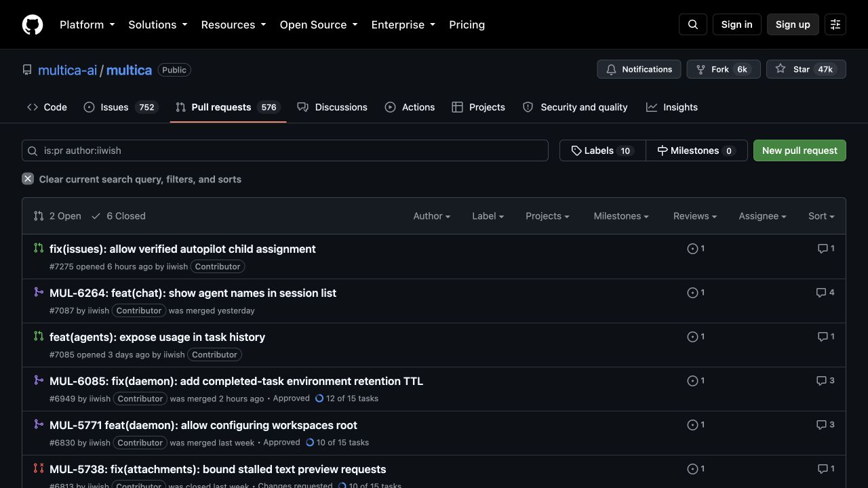The width and height of the screenshot is (868, 488).
Task: Open the Pricing link
Action: [467, 24]
